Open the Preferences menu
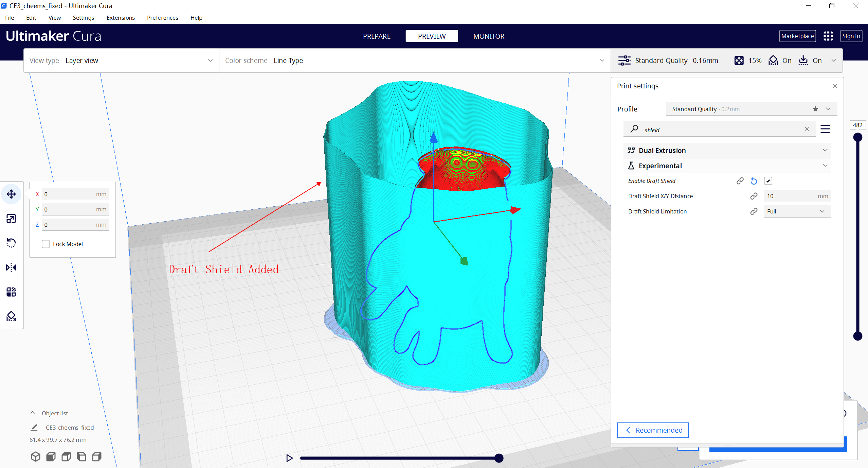868x468 pixels. tap(163, 18)
